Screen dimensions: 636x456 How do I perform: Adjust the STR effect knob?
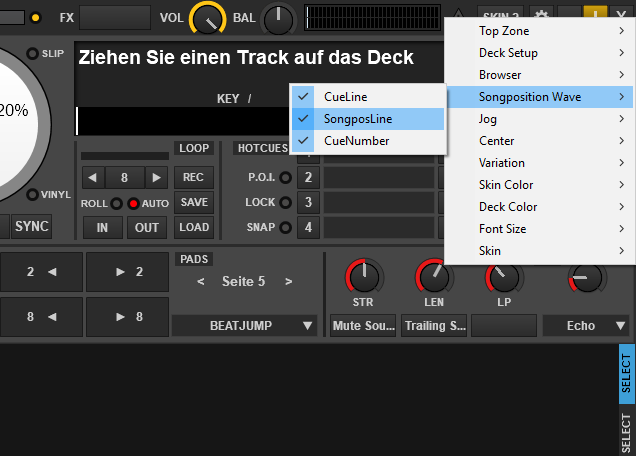coord(364,277)
